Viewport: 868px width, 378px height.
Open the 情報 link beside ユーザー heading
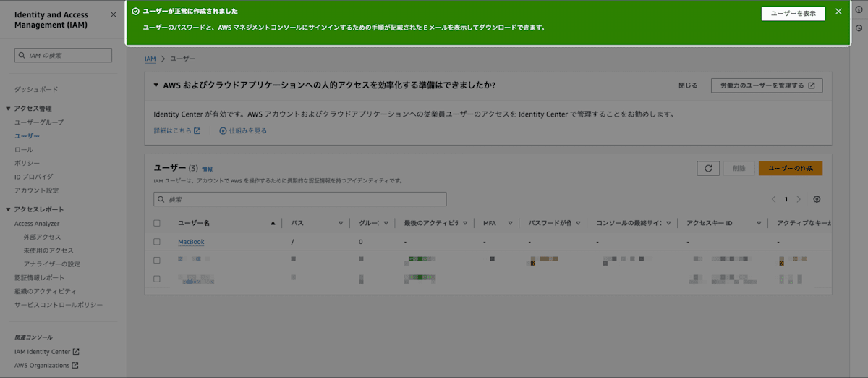coord(207,169)
